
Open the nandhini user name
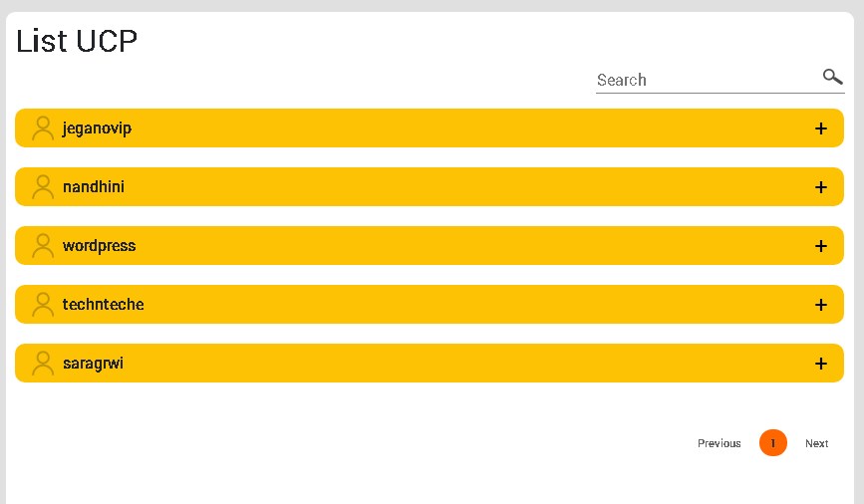tap(94, 186)
